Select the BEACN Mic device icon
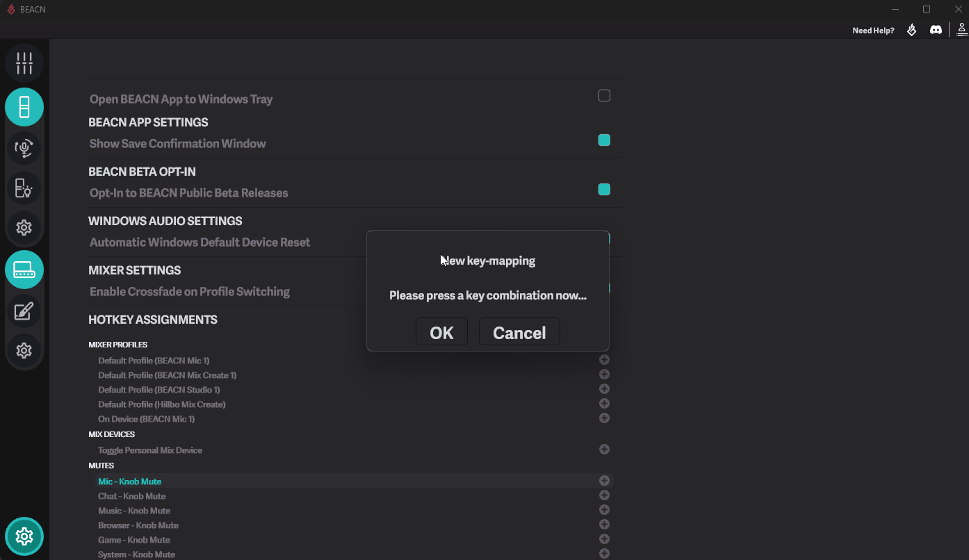The image size is (969, 560). 24,107
